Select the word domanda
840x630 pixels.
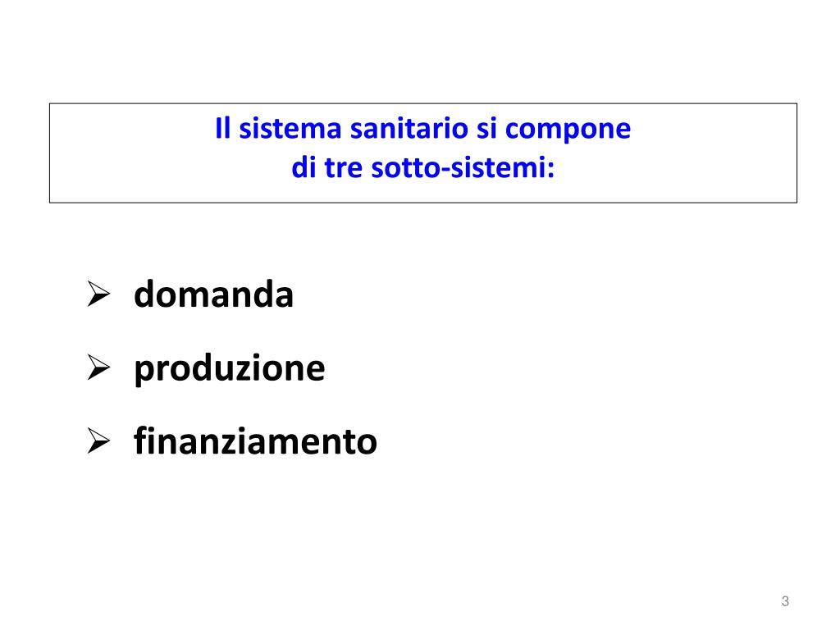coord(214,294)
